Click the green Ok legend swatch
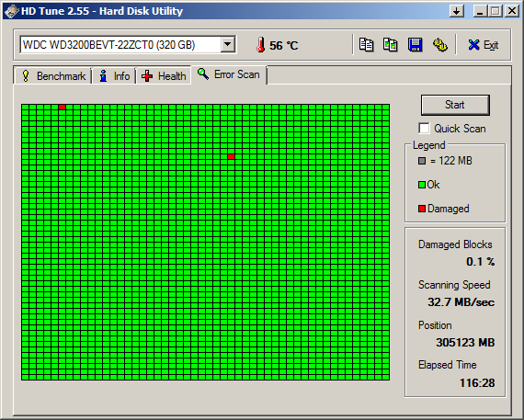524x420 pixels. click(x=422, y=185)
